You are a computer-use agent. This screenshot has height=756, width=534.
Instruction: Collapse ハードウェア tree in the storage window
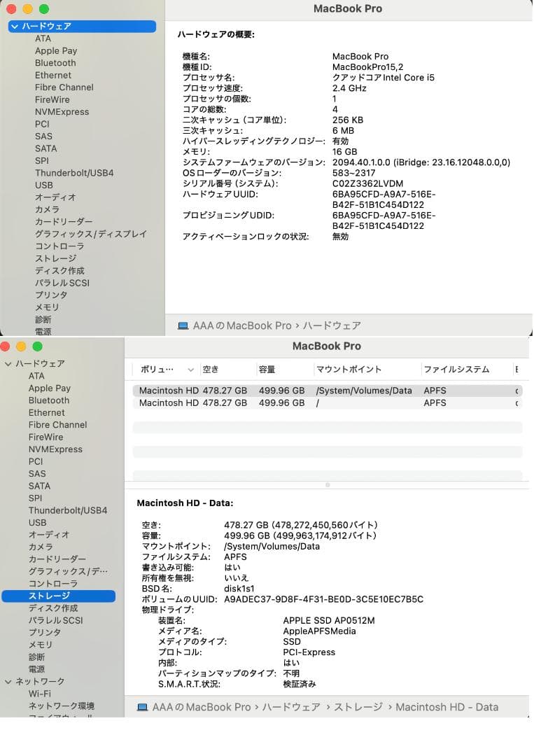coord(8,364)
